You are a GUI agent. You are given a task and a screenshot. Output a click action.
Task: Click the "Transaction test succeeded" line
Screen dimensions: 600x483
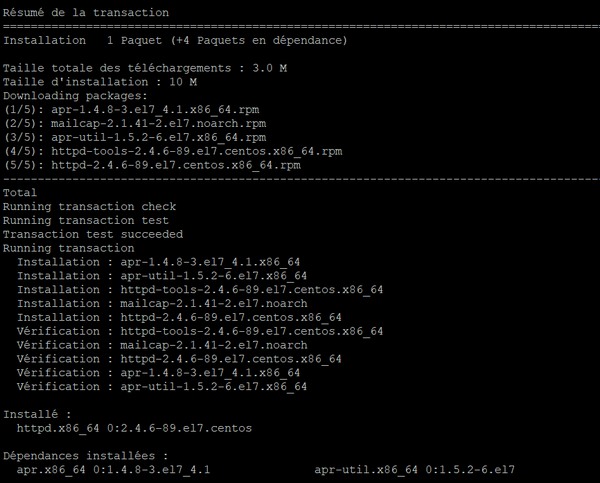[x=93, y=234]
